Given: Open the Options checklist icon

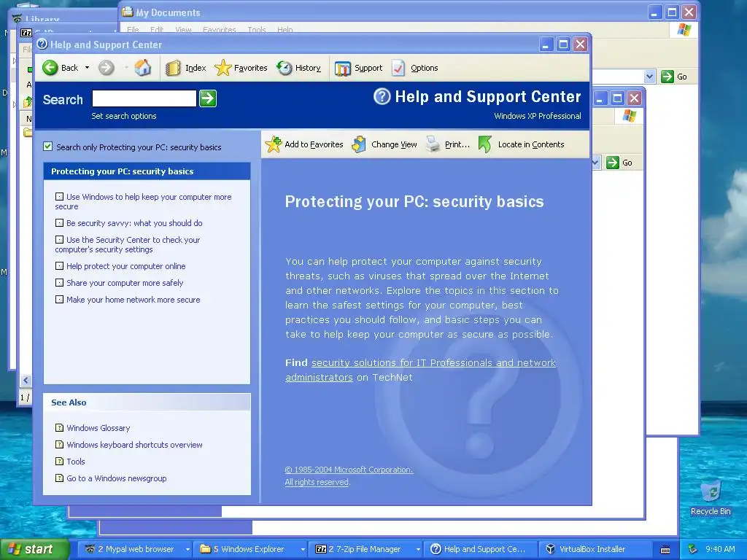Looking at the screenshot, I should (398, 68).
